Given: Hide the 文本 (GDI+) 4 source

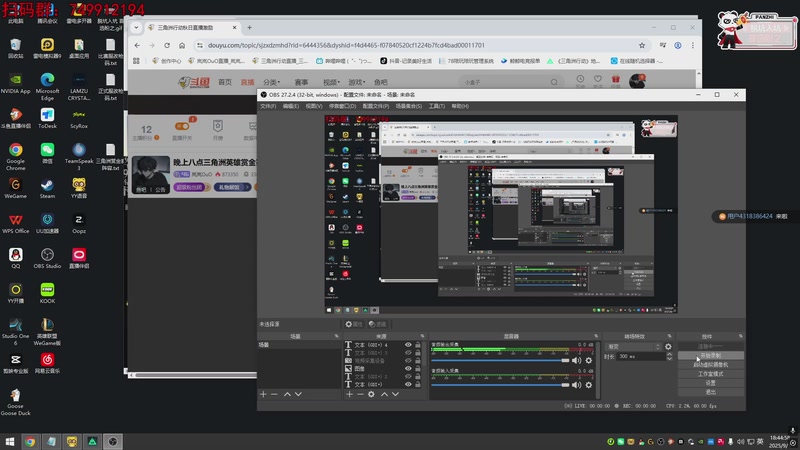Looking at the screenshot, I should pos(408,345).
